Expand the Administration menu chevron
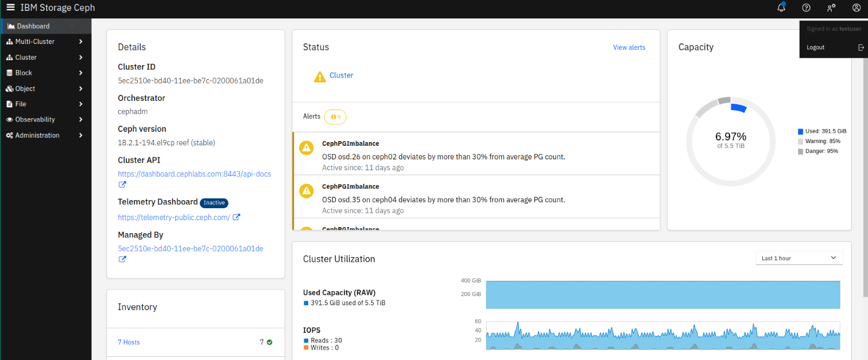Viewport: 868px width, 360px height. click(x=81, y=136)
